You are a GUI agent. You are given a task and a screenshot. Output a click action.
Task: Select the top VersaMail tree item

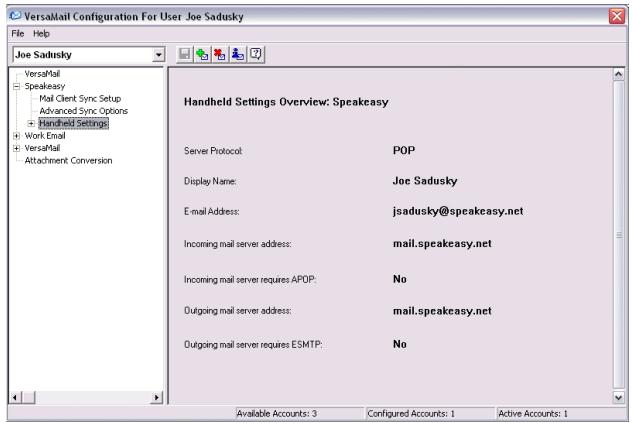click(x=42, y=74)
